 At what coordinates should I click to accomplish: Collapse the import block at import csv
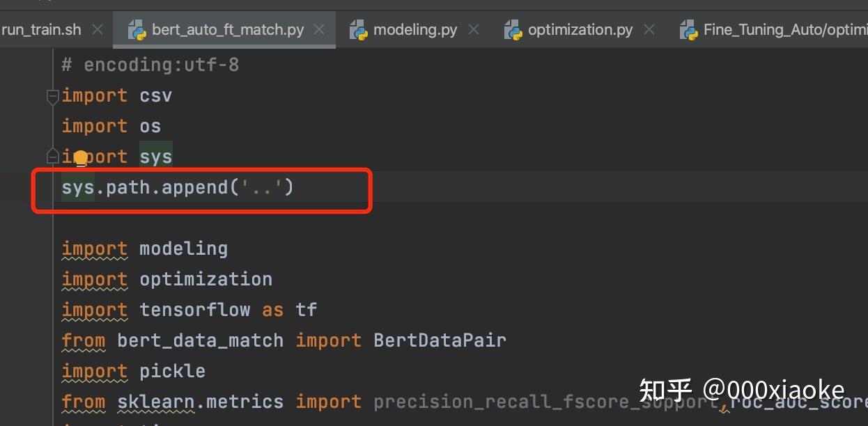(x=52, y=96)
